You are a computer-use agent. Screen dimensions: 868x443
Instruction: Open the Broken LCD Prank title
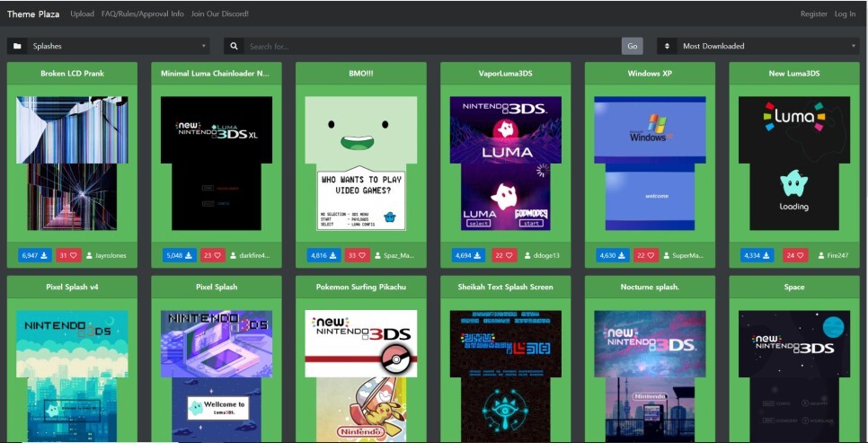[72, 73]
